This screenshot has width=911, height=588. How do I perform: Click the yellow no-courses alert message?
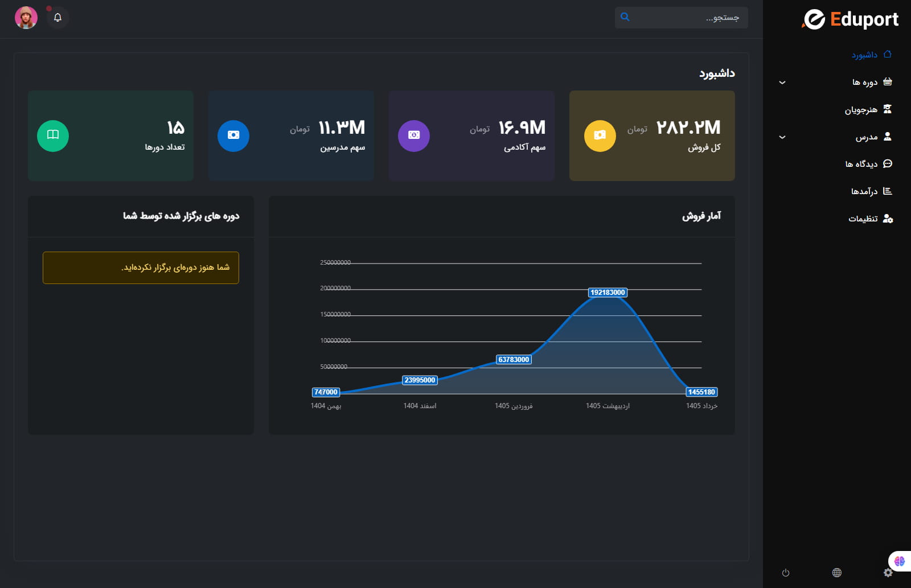point(141,268)
